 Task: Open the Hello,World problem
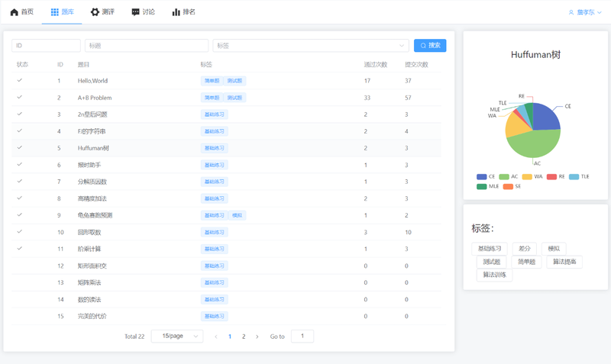[x=92, y=81]
